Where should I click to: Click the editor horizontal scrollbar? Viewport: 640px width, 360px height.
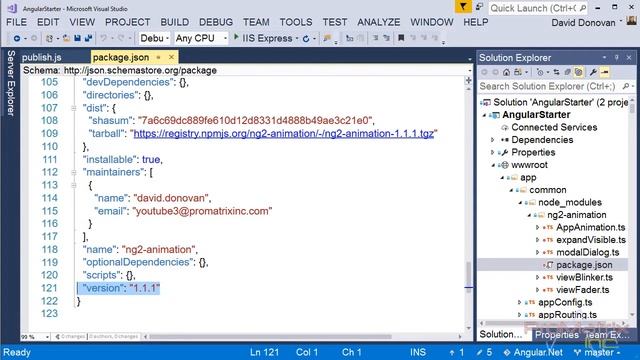pyautogui.click(x=271, y=337)
